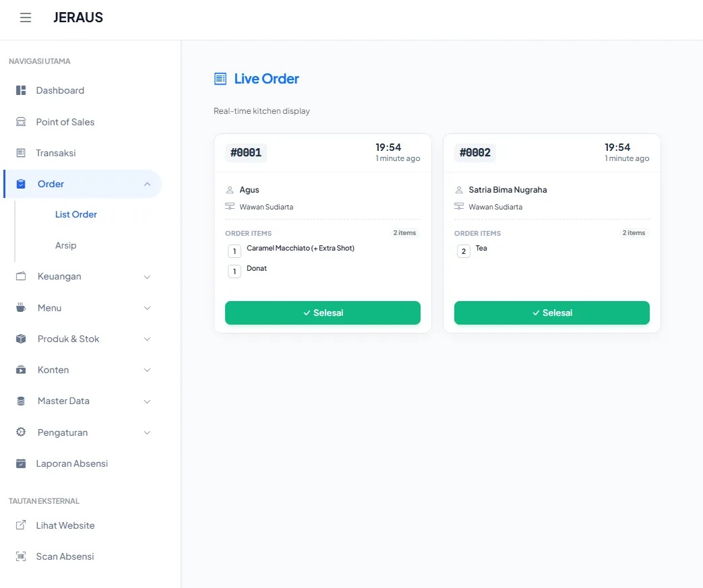The width and height of the screenshot is (703, 588).
Task: Click the Pengaturan gear icon
Action: point(21,432)
